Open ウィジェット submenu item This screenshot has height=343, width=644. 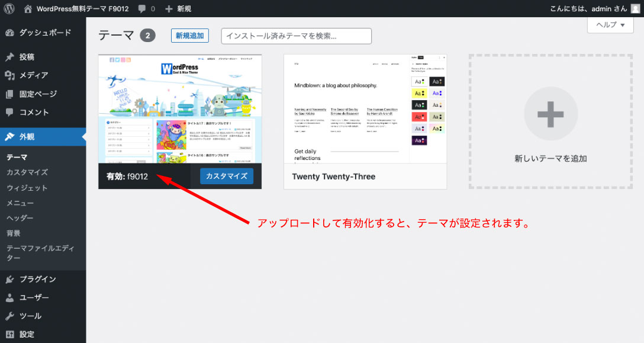pyautogui.click(x=27, y=188)
